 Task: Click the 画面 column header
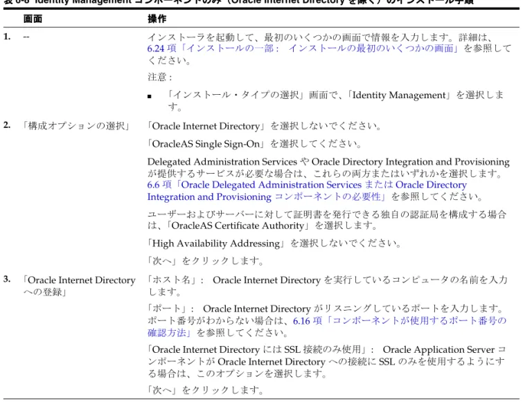33,19
